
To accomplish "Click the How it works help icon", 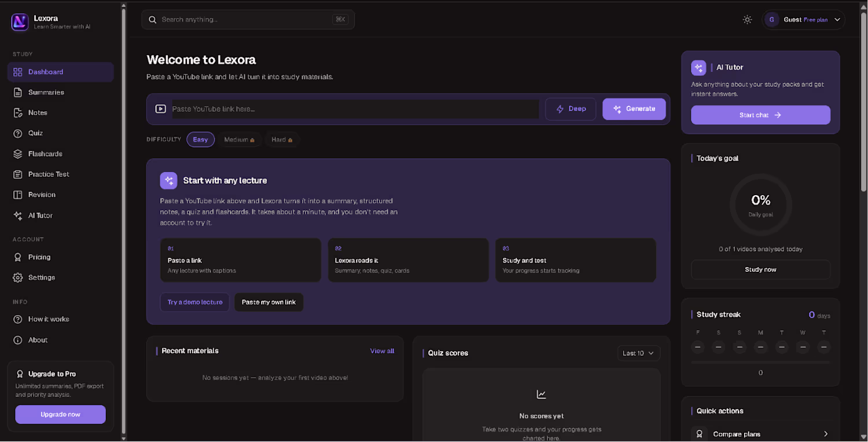I will (x=17, y=319).
